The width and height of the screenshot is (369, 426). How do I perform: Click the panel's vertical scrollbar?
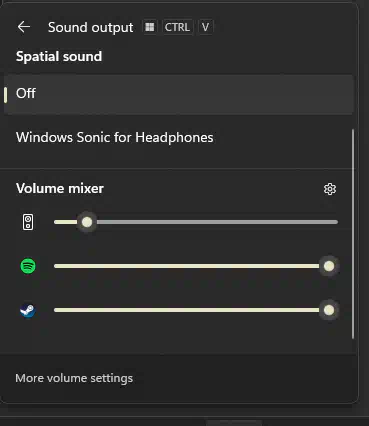(x=353, y=234)
